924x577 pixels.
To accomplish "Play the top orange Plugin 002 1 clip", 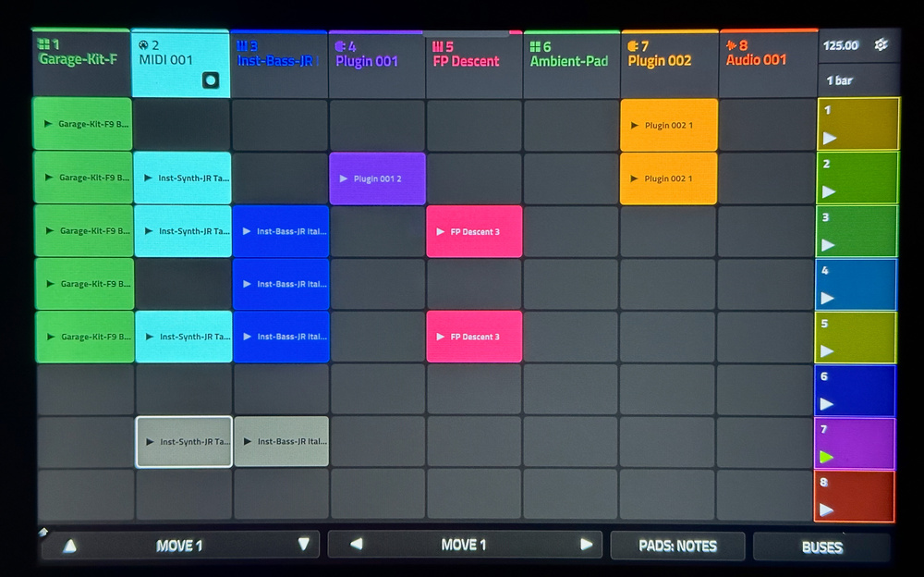I will [x=669, y=125].
